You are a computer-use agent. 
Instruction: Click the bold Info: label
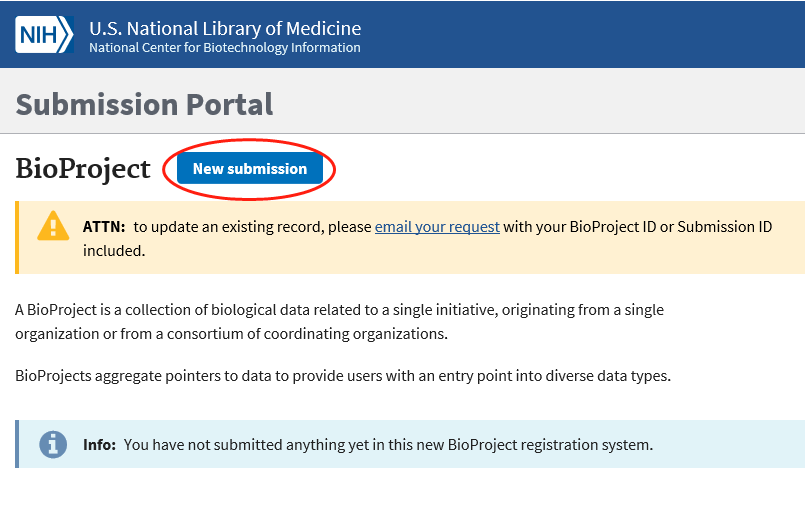100,444
